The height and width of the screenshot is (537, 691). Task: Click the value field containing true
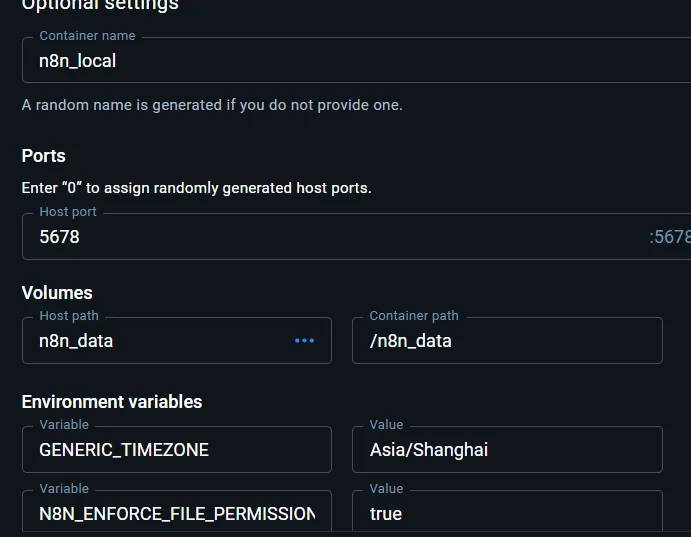coord(507,514)
